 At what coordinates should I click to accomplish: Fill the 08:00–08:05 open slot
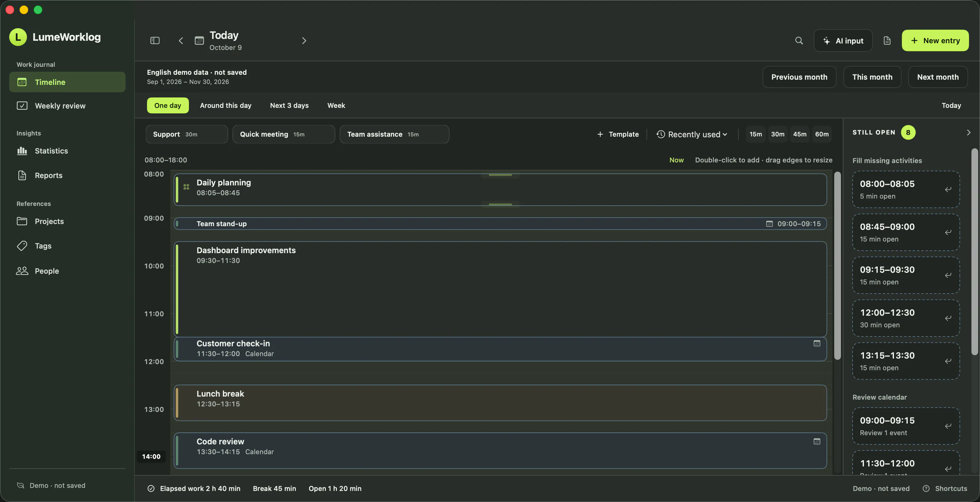tap(906, 189)
